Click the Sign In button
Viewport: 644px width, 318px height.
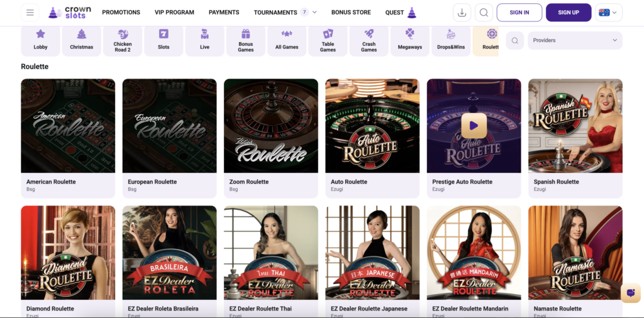tap(519, 13)
